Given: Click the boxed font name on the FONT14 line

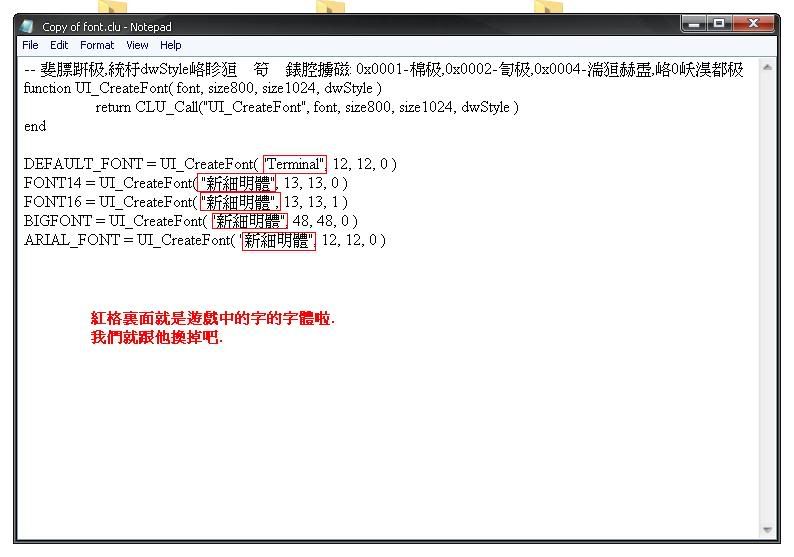Looking at the screenshot, I should coord(238,183).
